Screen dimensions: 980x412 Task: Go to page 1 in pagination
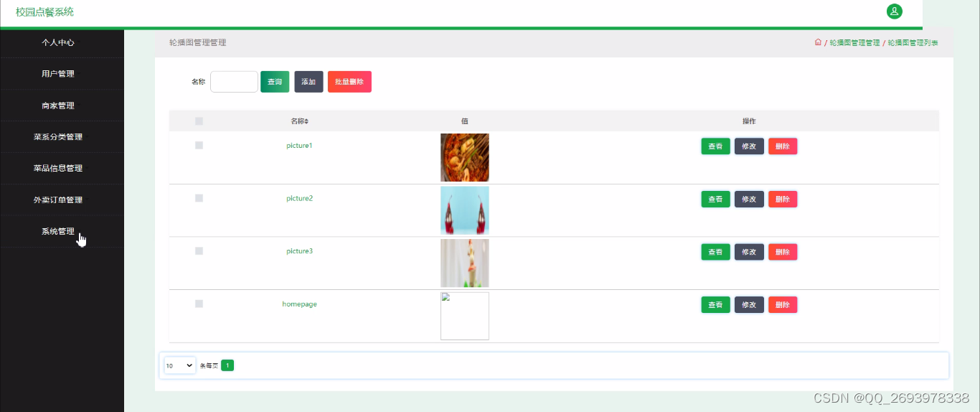coord(227,365)
